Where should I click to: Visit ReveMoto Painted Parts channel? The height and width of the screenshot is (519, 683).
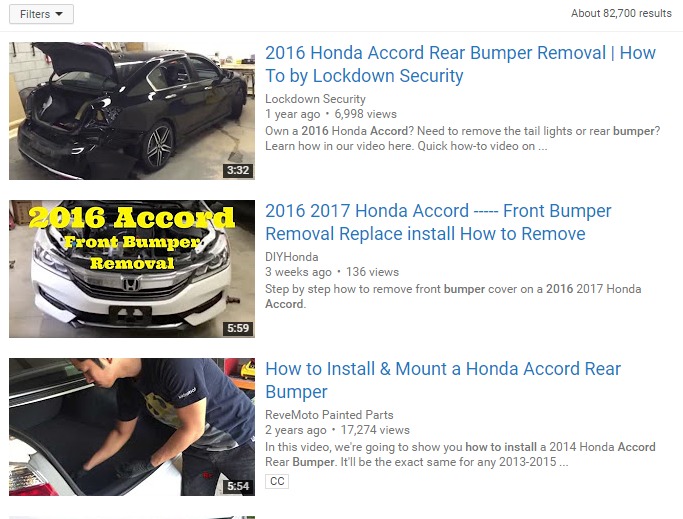[x=329, y=415]
